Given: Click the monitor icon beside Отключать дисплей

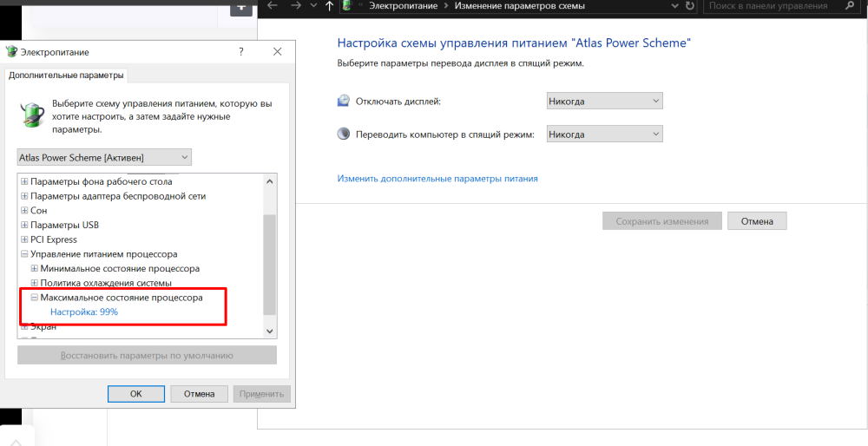Looking at the screenshot, I should click(344, 102).
